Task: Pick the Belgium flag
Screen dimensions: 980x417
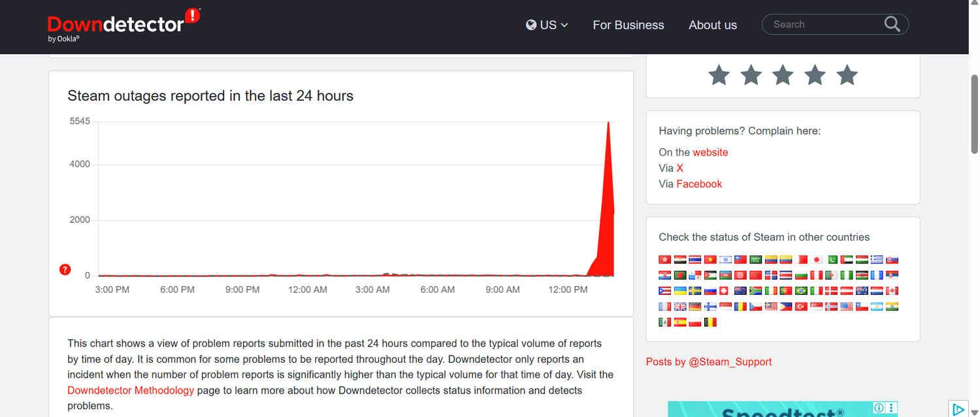Action: 710,322
